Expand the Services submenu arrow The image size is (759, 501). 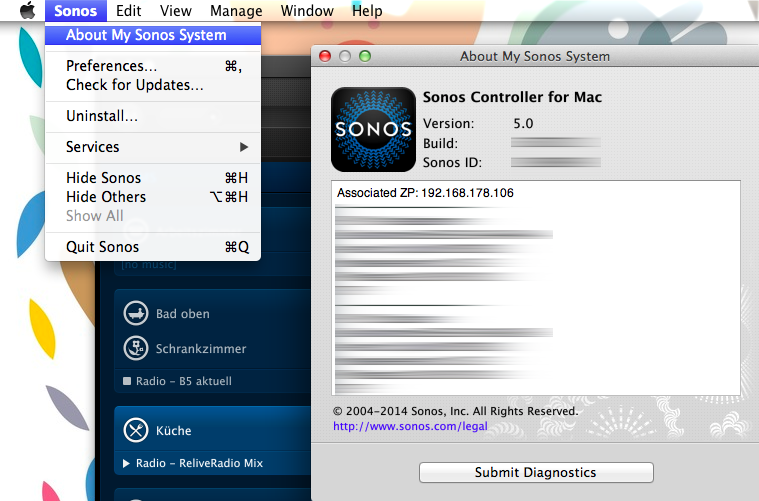point(244,147)
